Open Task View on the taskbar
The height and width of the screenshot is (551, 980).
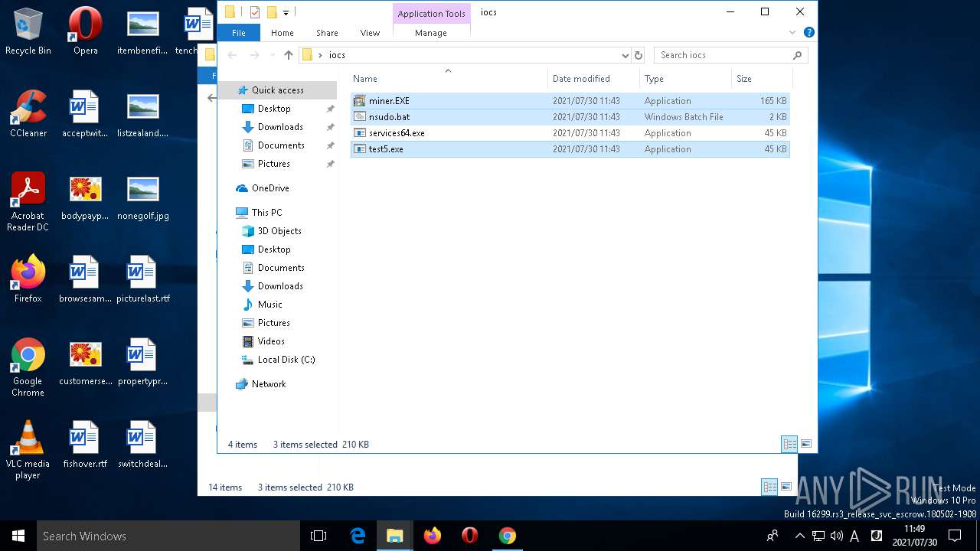[318, 536]
